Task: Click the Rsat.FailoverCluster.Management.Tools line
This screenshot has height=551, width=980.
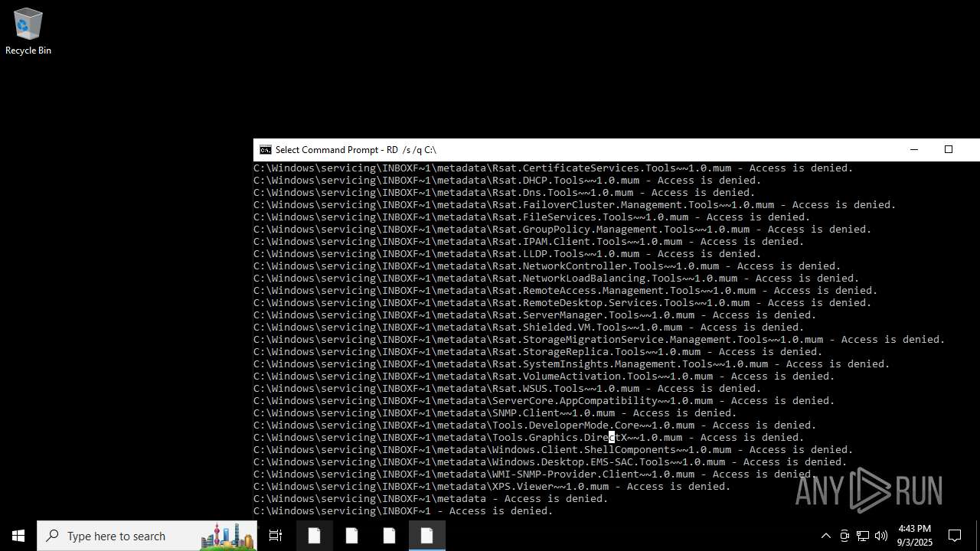Action: 575,205
